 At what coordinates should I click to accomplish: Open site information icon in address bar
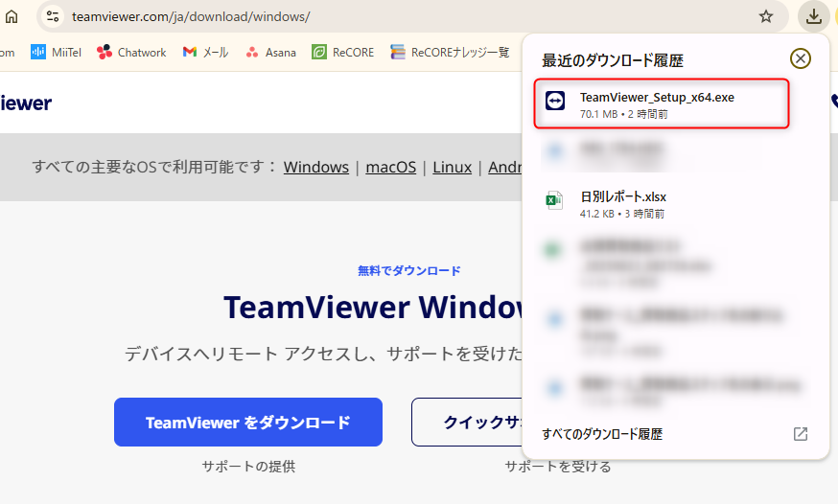click(x=53, y=16)
